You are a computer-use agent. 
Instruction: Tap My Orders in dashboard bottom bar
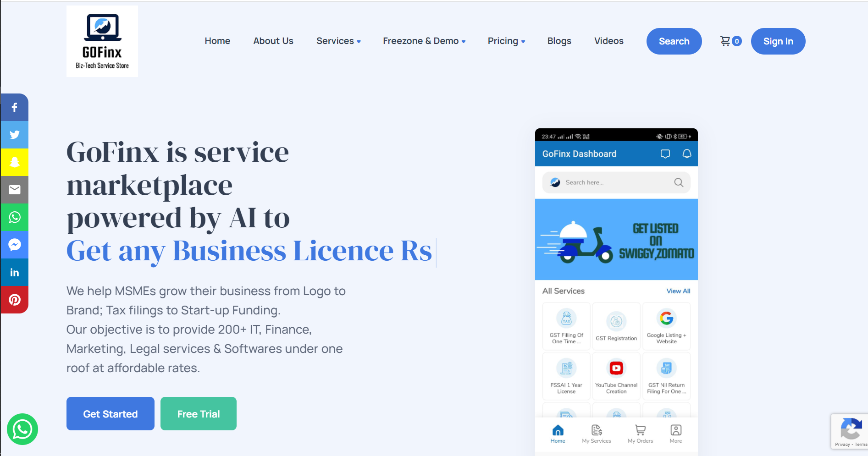[641, 434]
